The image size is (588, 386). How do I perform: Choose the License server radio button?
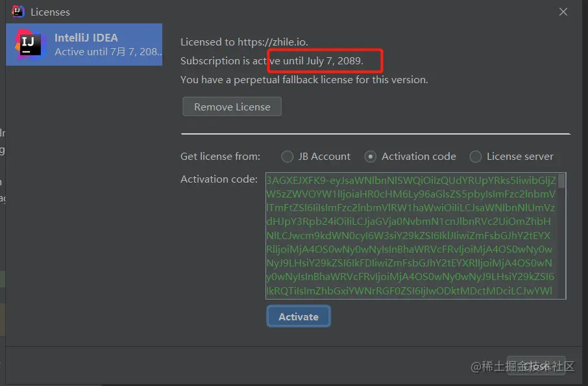476,157
